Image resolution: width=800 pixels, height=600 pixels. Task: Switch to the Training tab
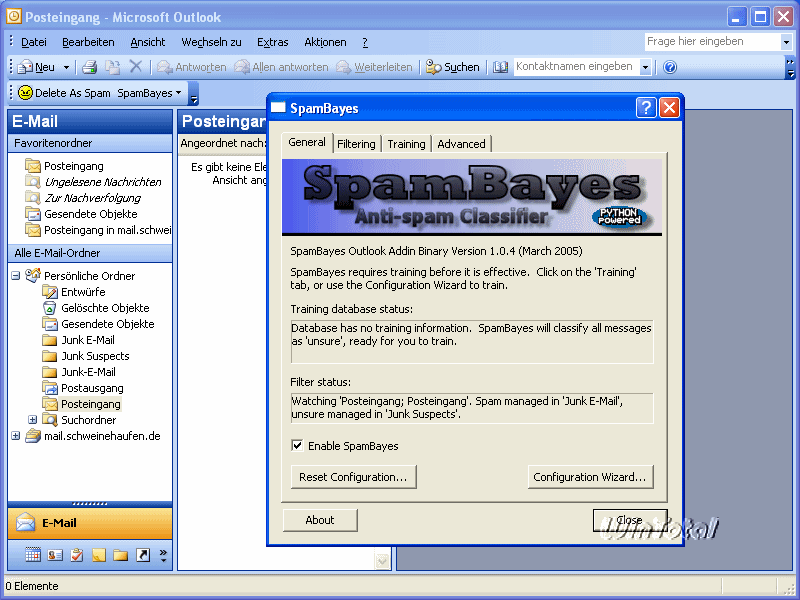(406, 144)
